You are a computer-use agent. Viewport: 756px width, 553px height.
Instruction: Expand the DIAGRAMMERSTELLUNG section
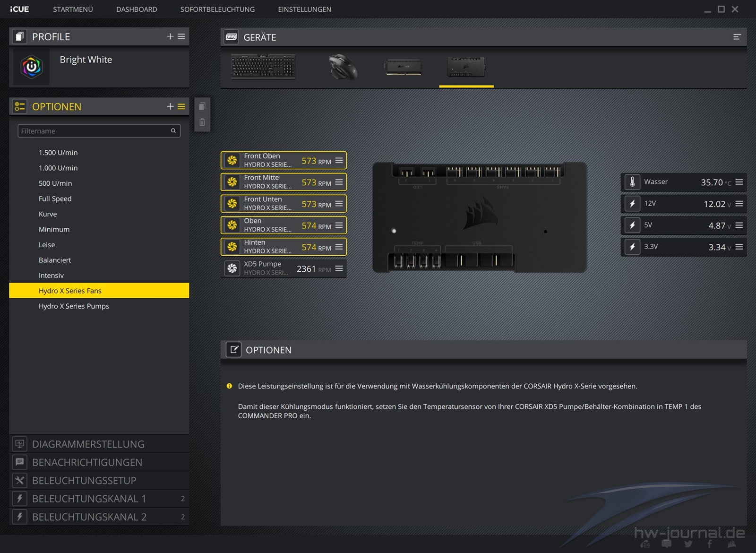[x=99, y=444]
